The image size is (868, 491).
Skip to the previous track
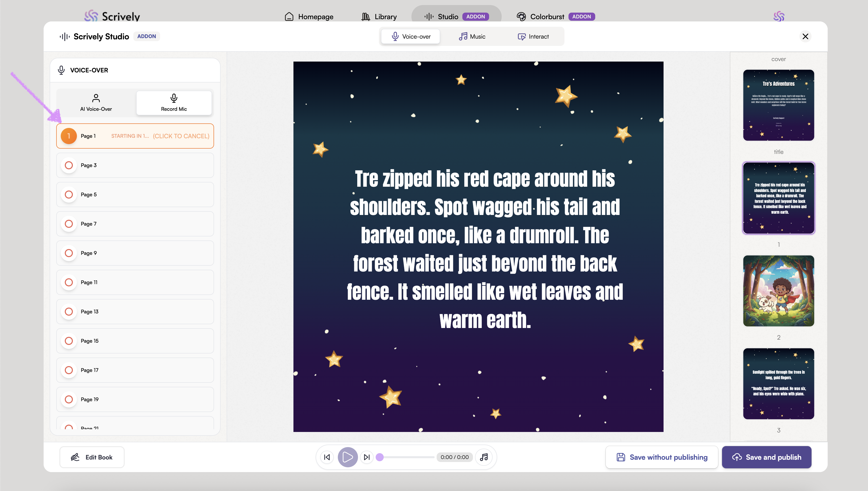pyautogui.click(x=327, y=457)
